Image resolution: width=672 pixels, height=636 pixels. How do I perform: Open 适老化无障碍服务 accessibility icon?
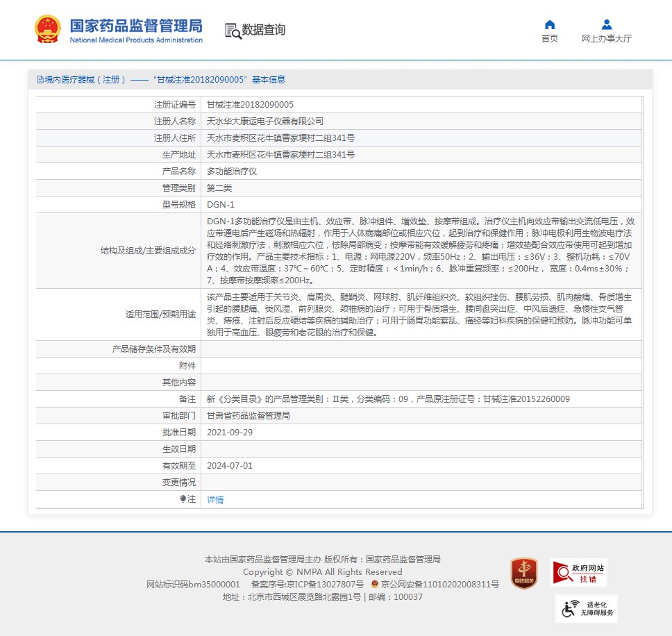point(587,608)
